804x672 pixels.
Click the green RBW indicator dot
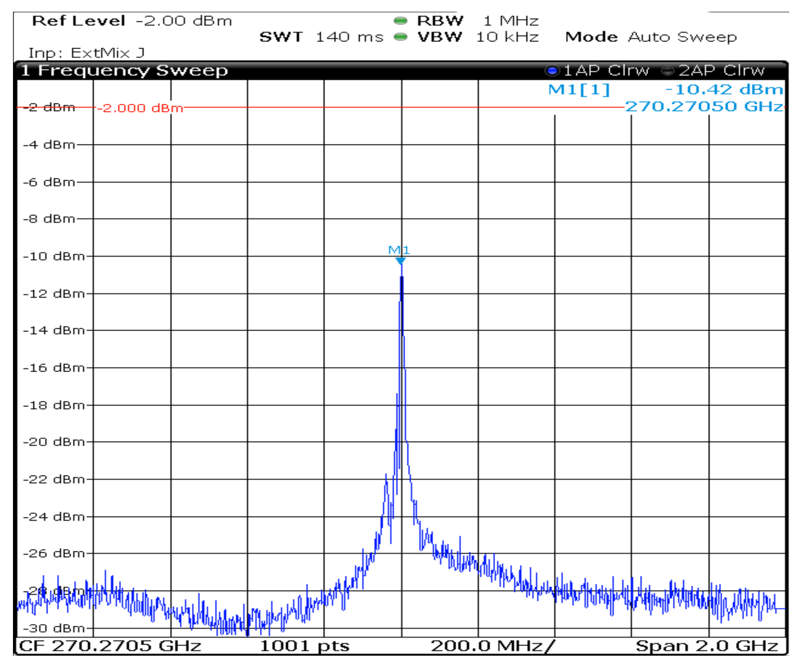click(401, 21)
